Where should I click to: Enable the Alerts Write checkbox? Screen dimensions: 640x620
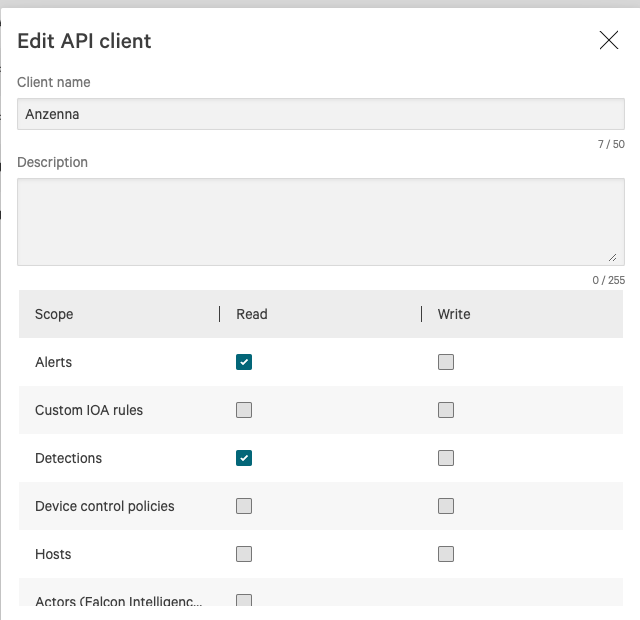coord(446,362)
